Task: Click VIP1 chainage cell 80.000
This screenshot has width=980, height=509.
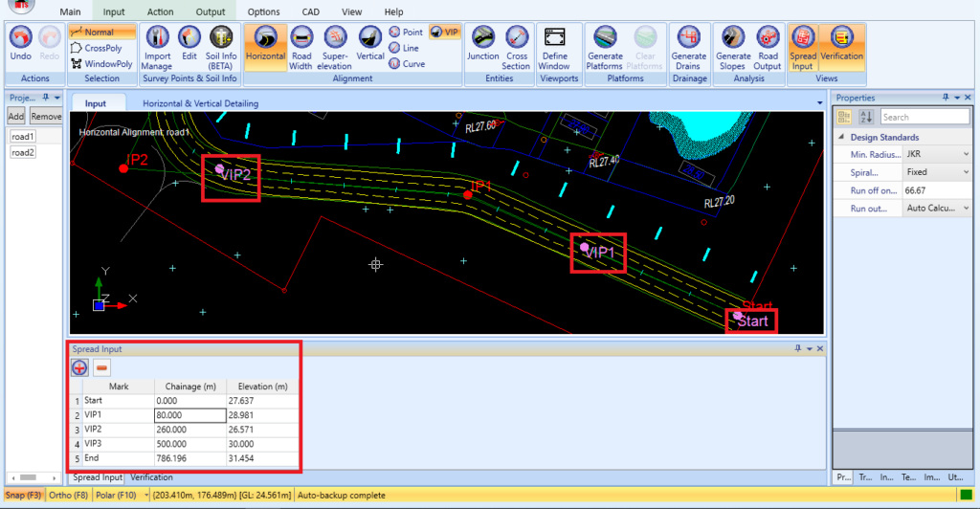Action: 190,415
